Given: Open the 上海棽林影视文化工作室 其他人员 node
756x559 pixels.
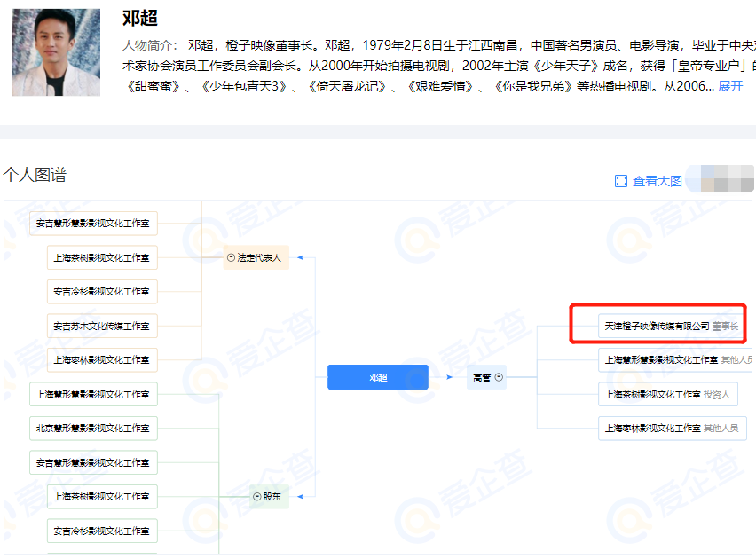Looking at the screenshot, I should [672, 427].
